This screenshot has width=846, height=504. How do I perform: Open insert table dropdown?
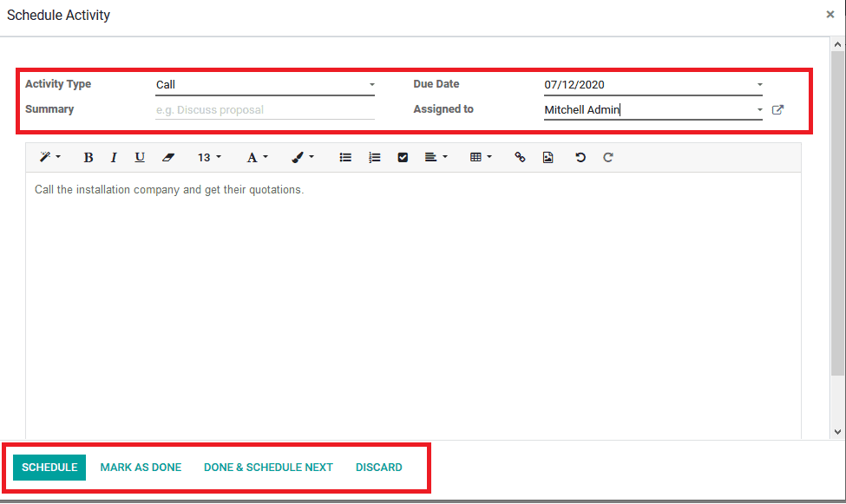[x=481, y=157]
